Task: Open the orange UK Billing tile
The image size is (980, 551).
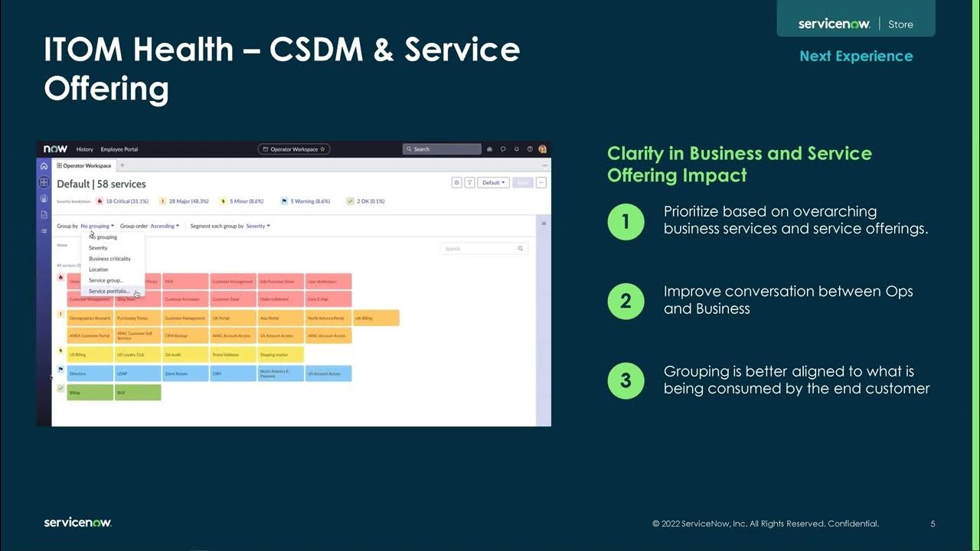Action: pyautogui.click(x=376, y=318)
